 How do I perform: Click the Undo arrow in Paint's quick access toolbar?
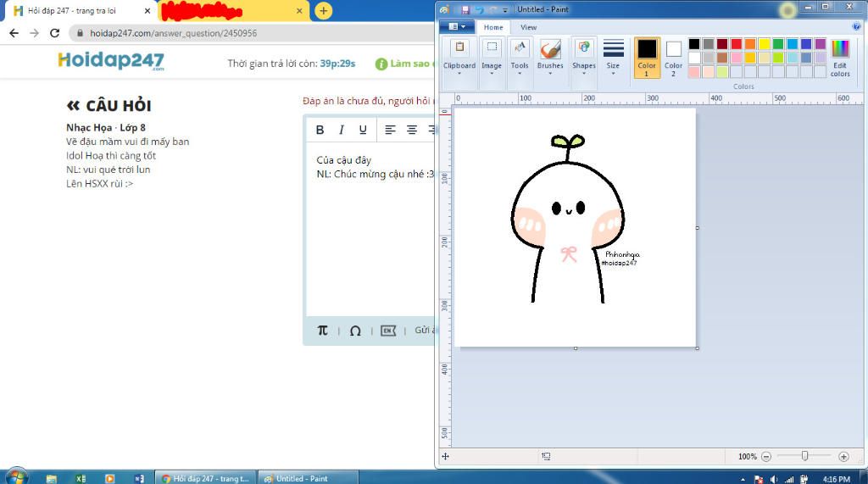coord(479,9)
